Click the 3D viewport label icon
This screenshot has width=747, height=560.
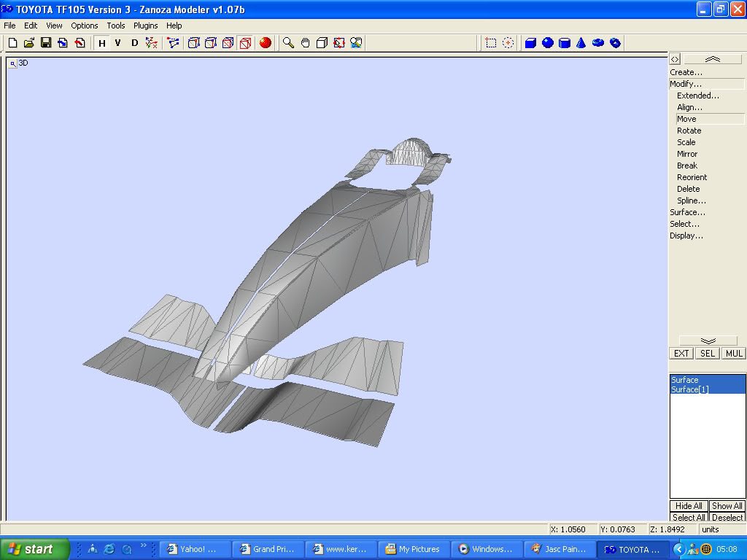point(13,63)
